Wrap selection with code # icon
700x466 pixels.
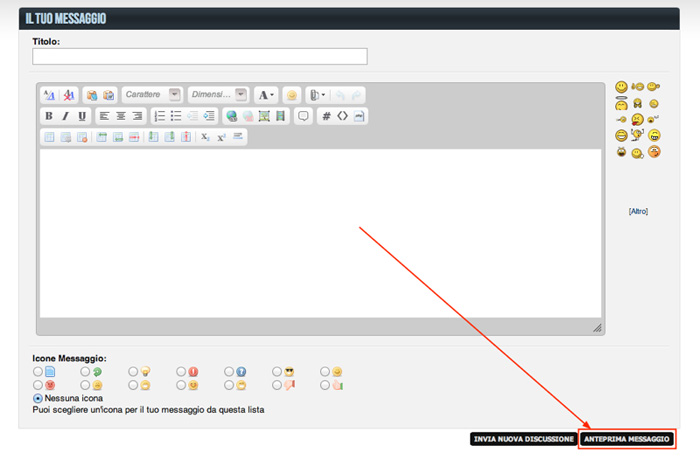click(x=325, y=116)
